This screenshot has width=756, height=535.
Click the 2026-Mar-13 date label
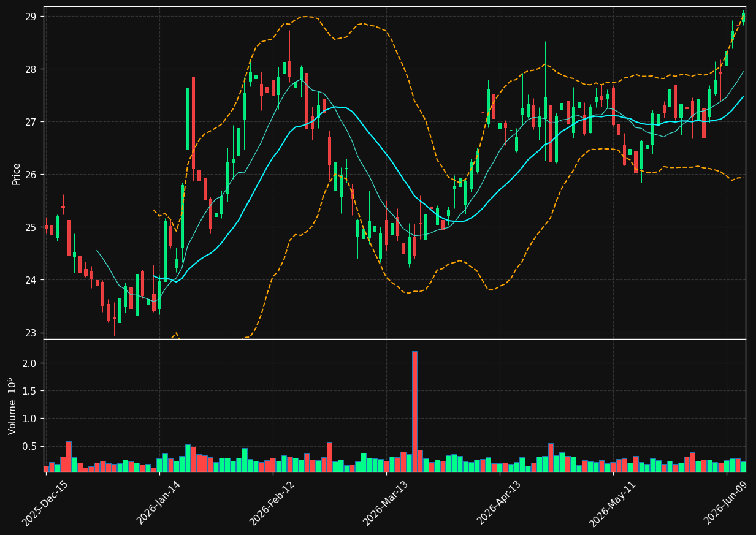(x=386, y=503)
